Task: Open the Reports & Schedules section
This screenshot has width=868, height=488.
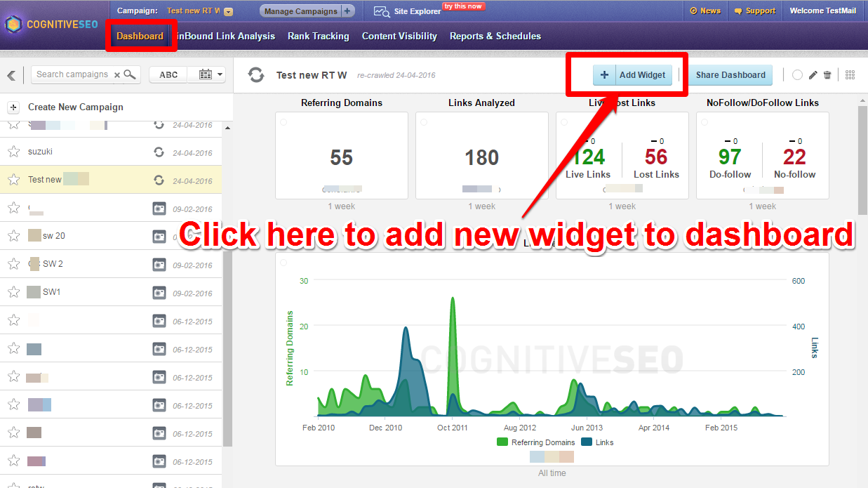Action: click(495, 36)
